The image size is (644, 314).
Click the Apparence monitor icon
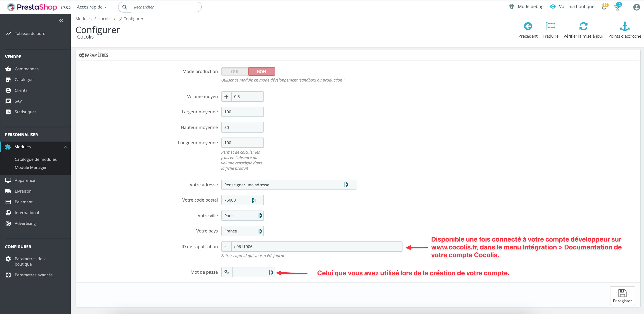[x=8, y=180]
